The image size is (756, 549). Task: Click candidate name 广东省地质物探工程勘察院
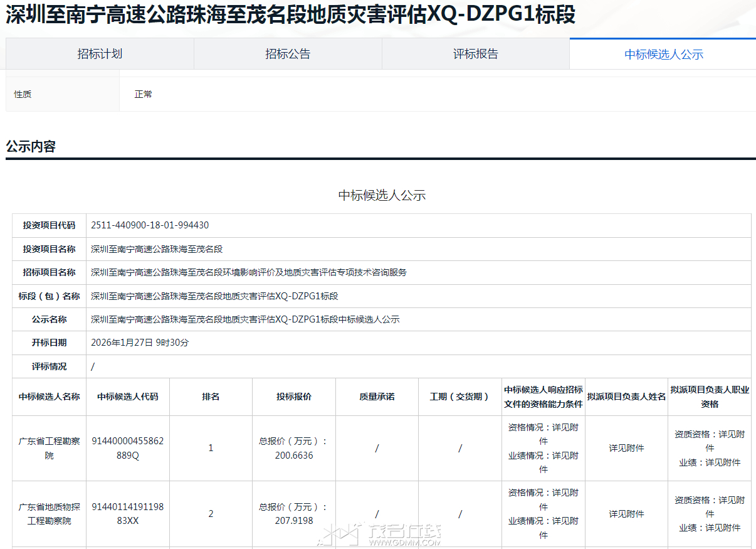tap(49, 514)
